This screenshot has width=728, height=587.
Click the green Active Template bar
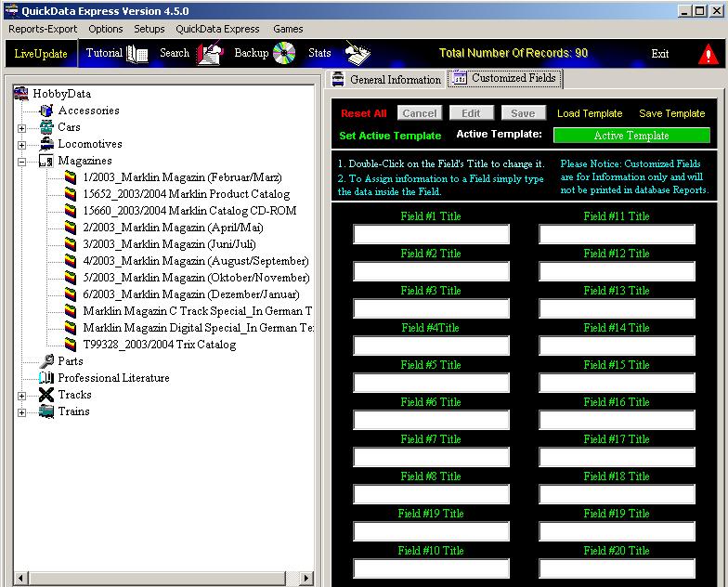point(631,136)
